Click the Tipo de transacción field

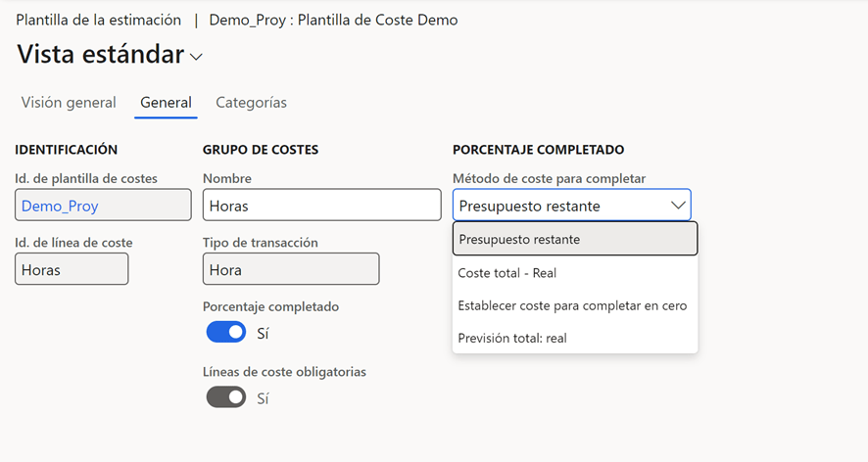click(290, 269)
